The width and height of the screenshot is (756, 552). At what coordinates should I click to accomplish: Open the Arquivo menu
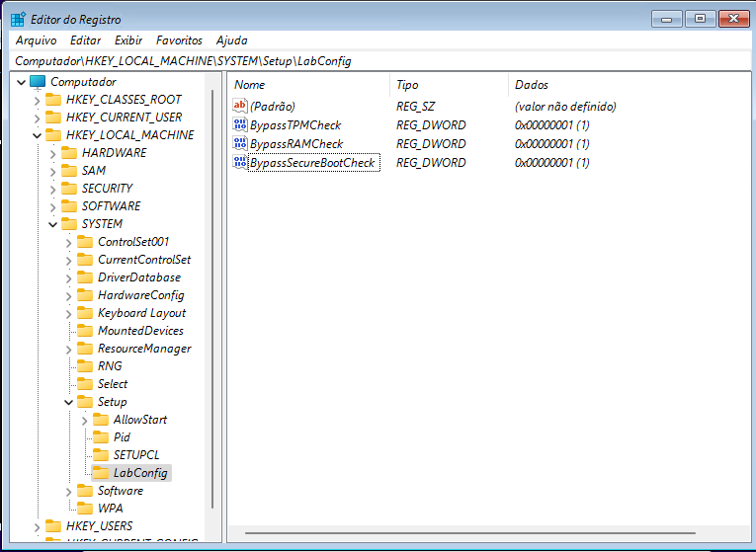pyautogui.click(x=36, y=40)
